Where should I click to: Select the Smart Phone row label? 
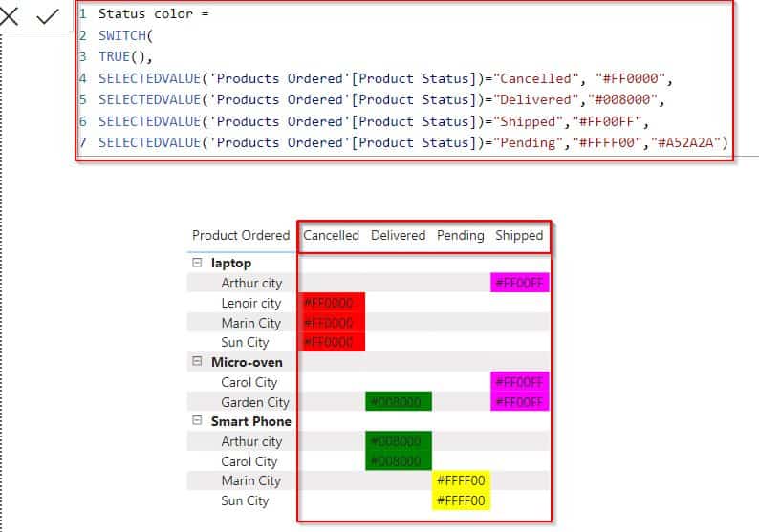click(x=250, y=421)
